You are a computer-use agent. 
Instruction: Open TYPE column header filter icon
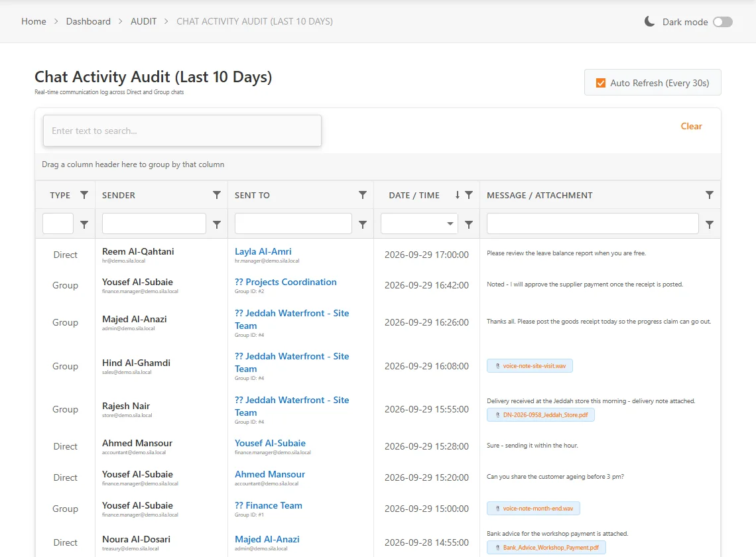84,195
